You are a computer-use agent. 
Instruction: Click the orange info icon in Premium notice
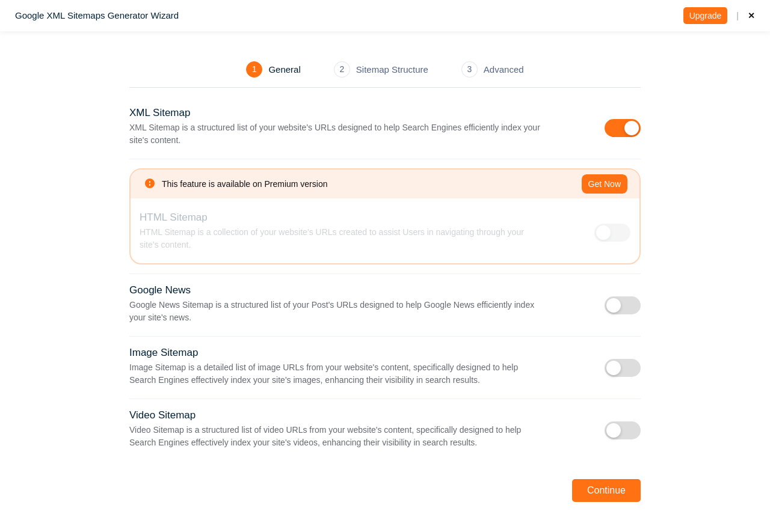pyautogui.click(x=150, y=183)
